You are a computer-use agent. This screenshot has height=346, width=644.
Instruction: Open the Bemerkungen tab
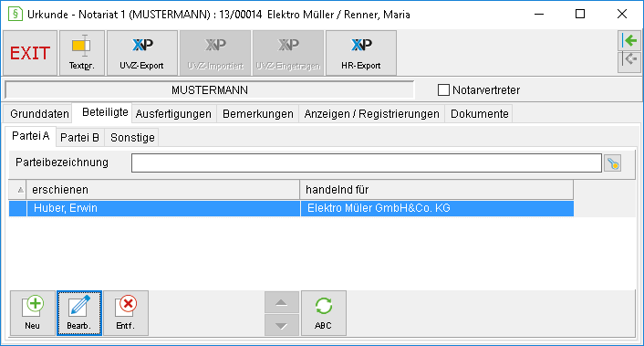coord(258,114)
